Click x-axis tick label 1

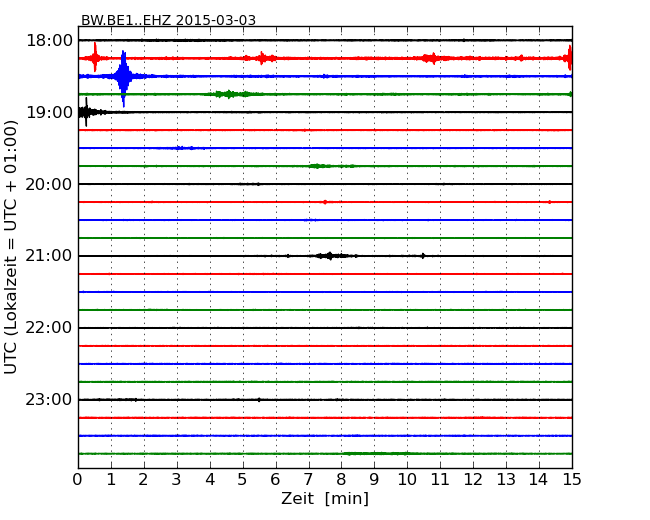111,480
